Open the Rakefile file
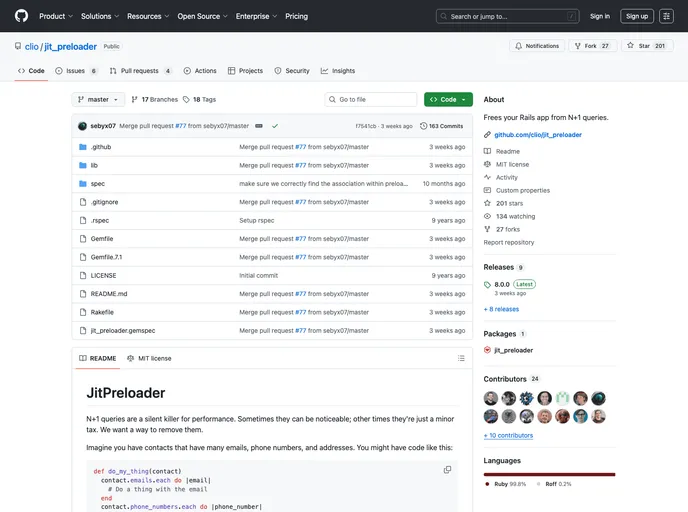The image size is (688, 512). click(102, 312)
